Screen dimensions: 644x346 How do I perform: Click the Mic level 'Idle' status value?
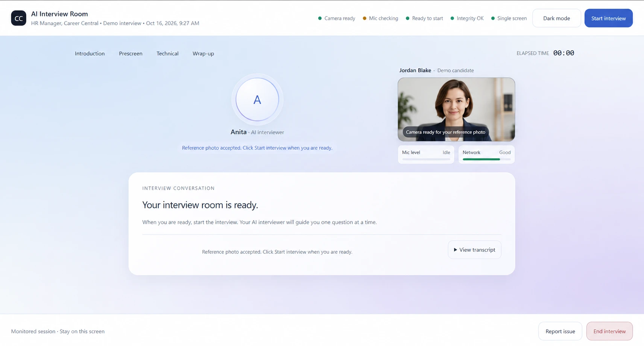tap(446, 152)
